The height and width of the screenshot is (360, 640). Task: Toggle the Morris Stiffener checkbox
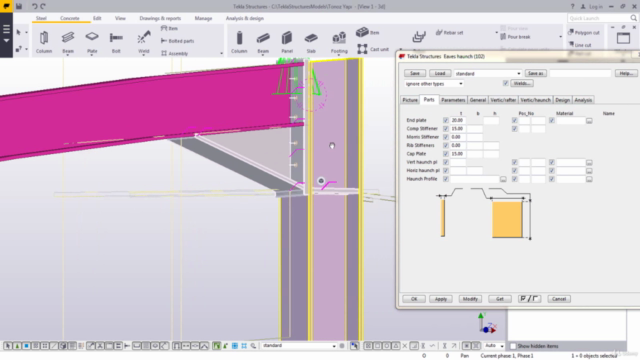point(446,137)
